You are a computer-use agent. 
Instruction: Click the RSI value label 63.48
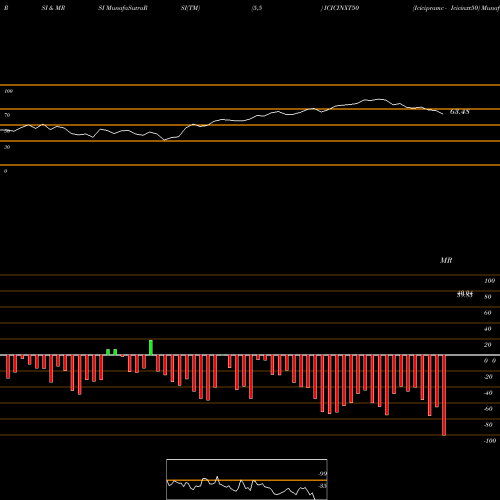point(460,112)
